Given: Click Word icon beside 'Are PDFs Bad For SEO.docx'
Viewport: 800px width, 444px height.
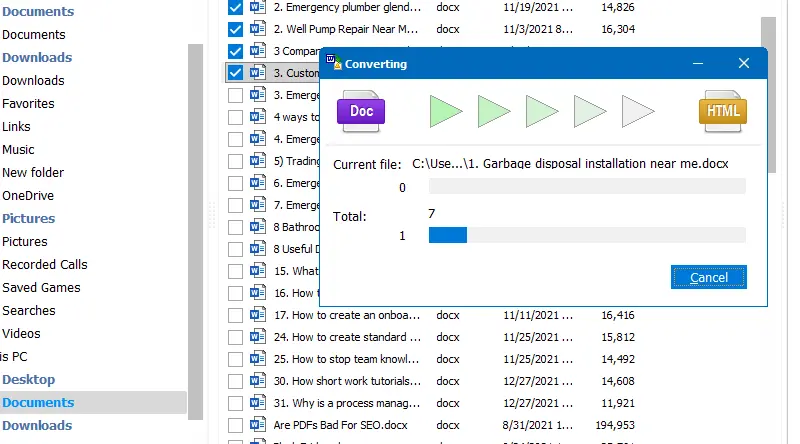Looking at the screenshot, I should point(257,425).
